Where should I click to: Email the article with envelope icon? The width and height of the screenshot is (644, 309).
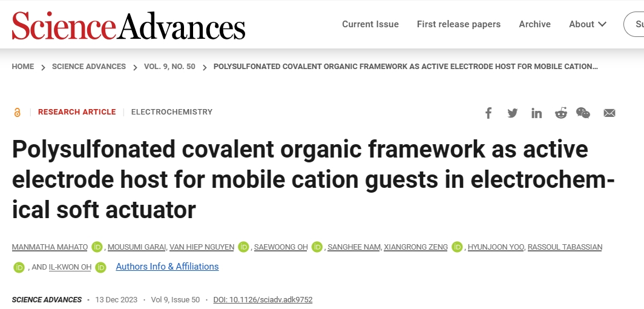[x=609, y=113]
